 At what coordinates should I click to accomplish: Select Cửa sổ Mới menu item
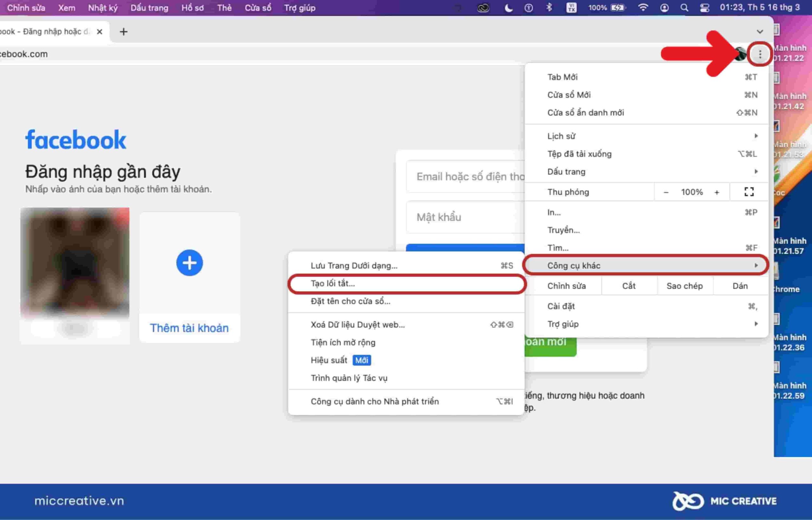(646, 95)
